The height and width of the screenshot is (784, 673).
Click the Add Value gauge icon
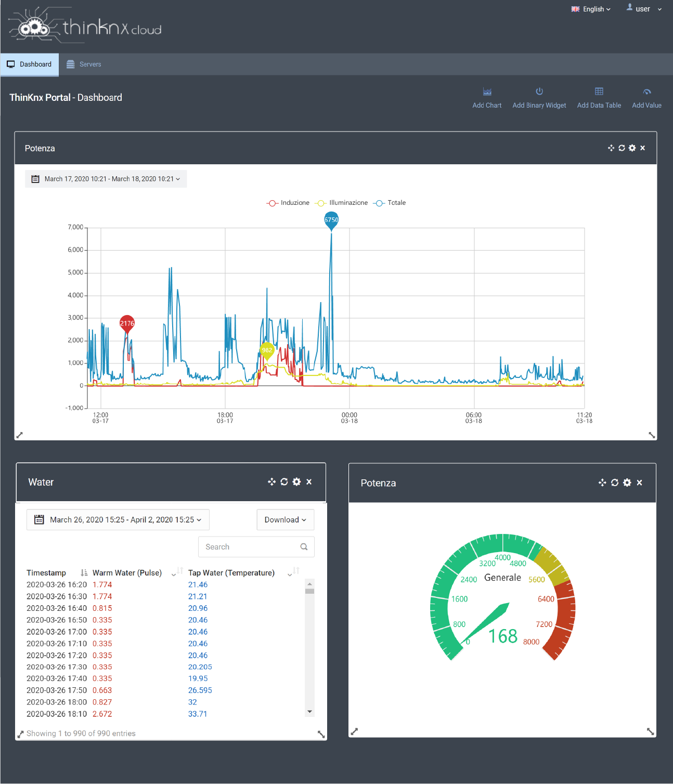tap(646, 92)
